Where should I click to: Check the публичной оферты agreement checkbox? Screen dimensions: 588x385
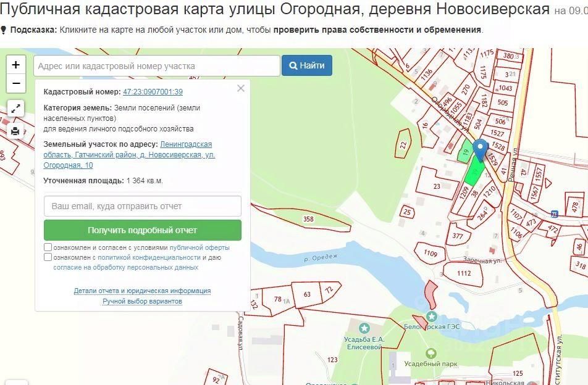(48, 247)
